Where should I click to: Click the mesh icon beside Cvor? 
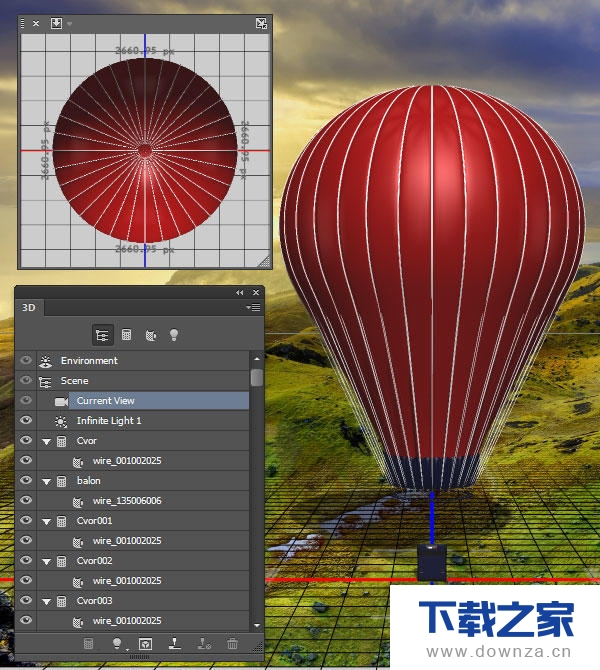[x=62, y=441]
